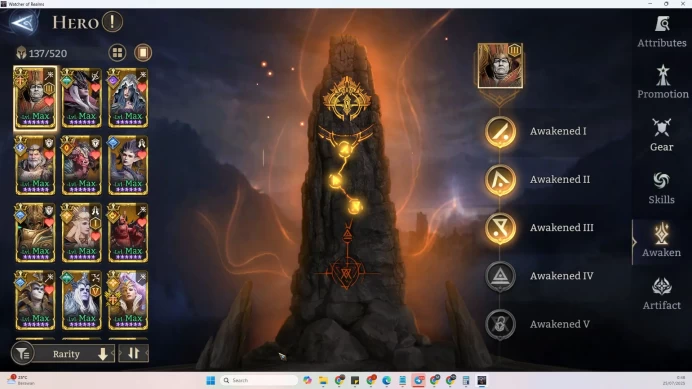
Task: Select the blonde elf queen hero card
Action: tap(82, 233)
